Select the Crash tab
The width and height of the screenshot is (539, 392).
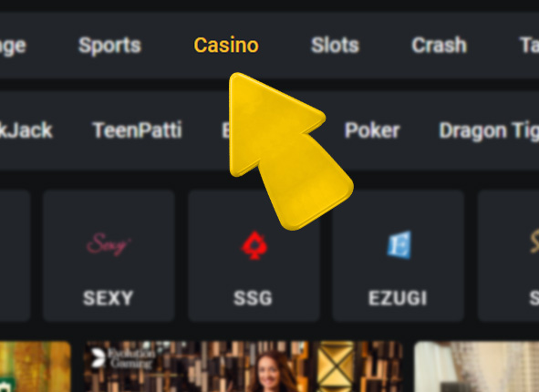point(440,45)
